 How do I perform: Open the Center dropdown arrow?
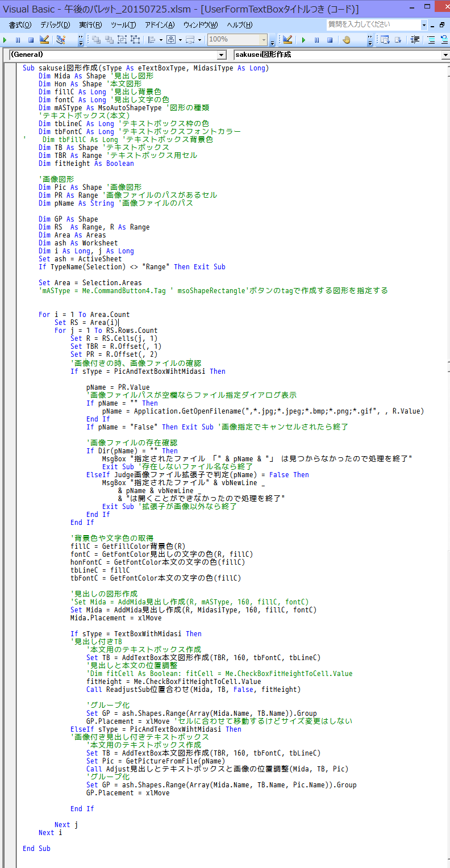pos(180,40)
